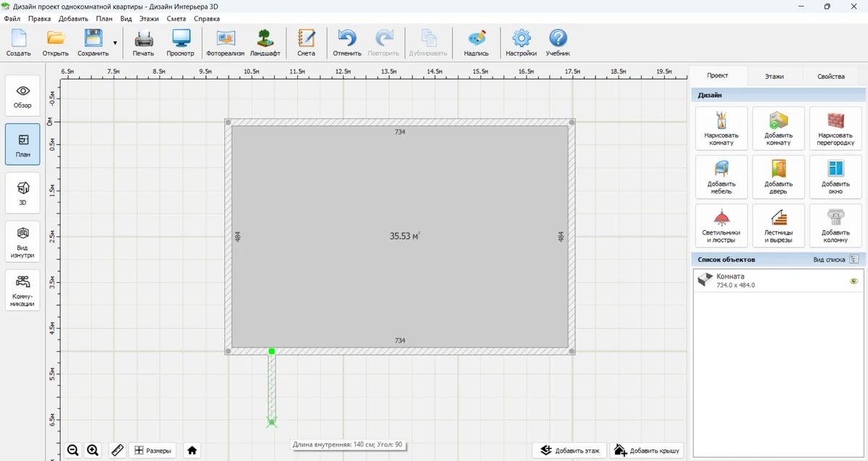
Task: Undo last action with Отменить
Action: point(347,43)
